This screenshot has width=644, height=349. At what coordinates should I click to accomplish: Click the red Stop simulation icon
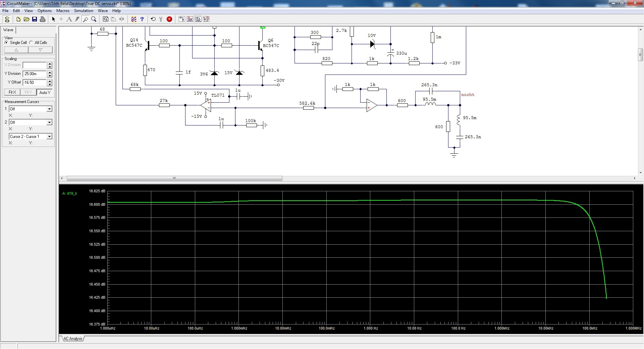169,19
